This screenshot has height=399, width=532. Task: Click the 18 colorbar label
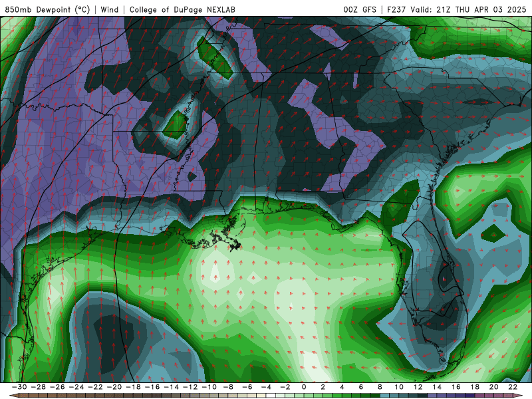tap(475, 387)
